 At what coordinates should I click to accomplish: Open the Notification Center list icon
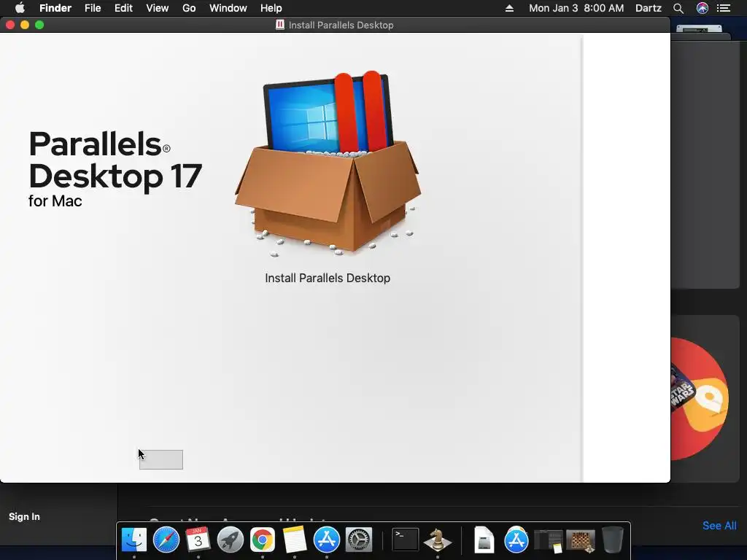[724, 8]
